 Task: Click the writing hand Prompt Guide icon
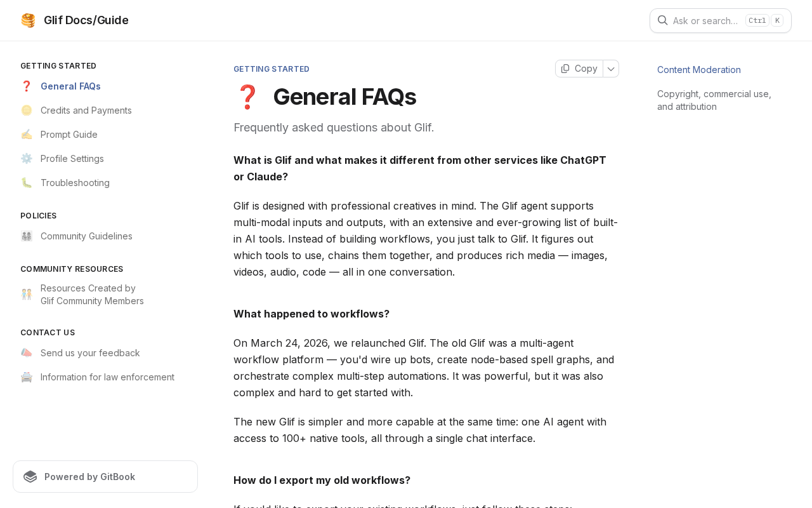click(x=27, y=135)
